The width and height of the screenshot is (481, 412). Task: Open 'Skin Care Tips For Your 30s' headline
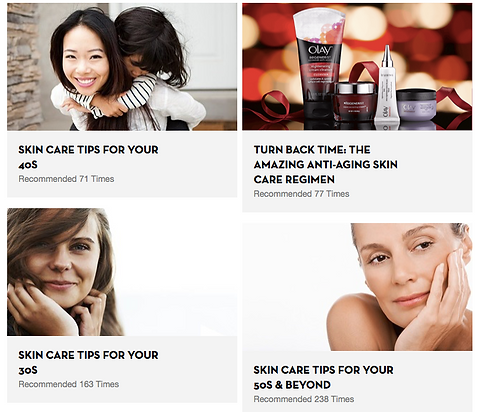point(88,362)
